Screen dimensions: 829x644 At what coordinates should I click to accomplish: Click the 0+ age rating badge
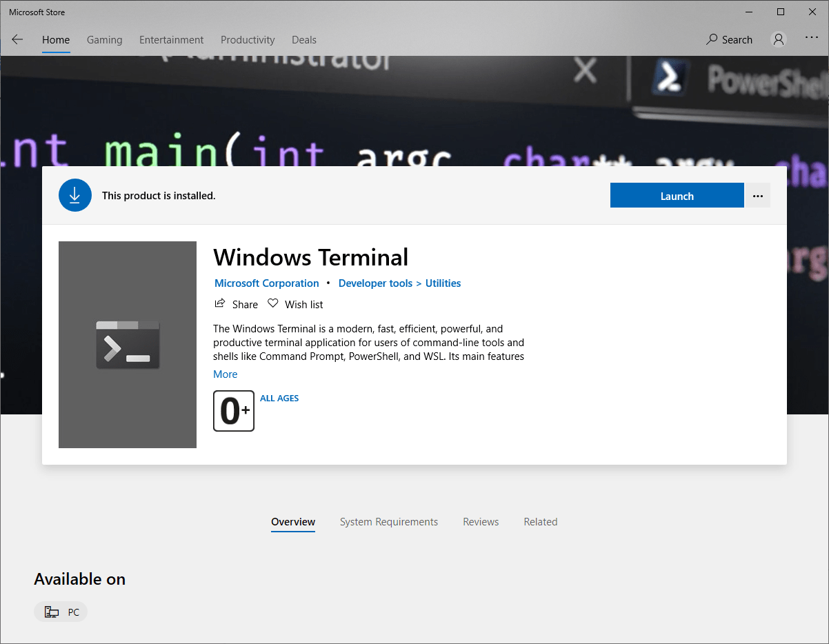coord(234,411)
